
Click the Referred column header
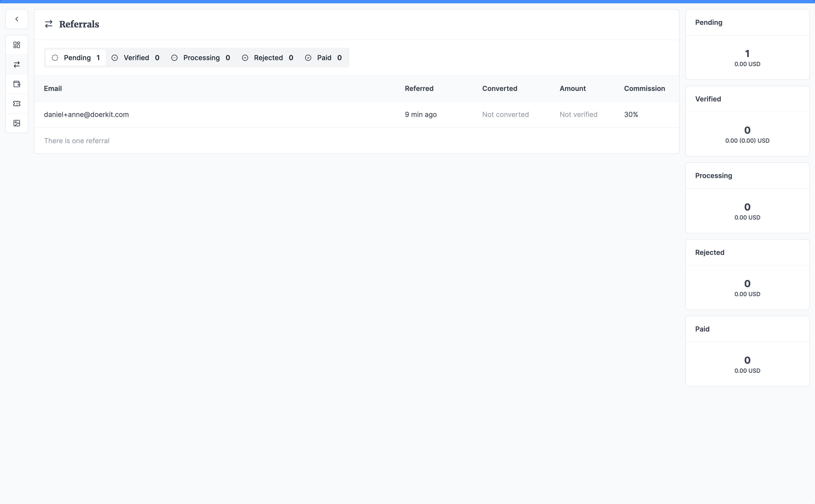coord(419,88)
